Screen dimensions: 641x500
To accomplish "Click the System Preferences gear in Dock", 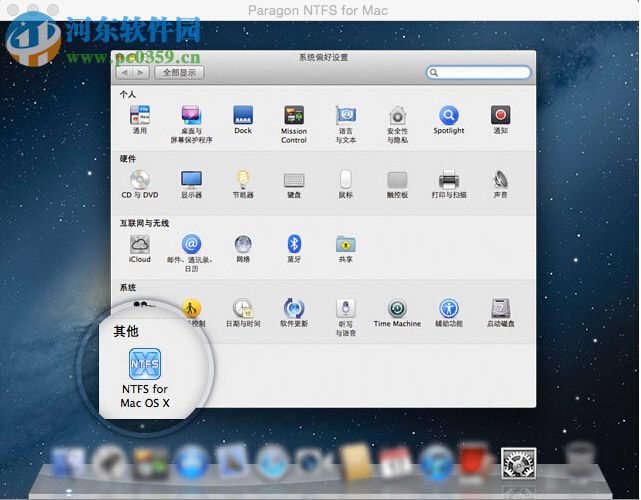I will pyautogui.click(x=518, y=463).
